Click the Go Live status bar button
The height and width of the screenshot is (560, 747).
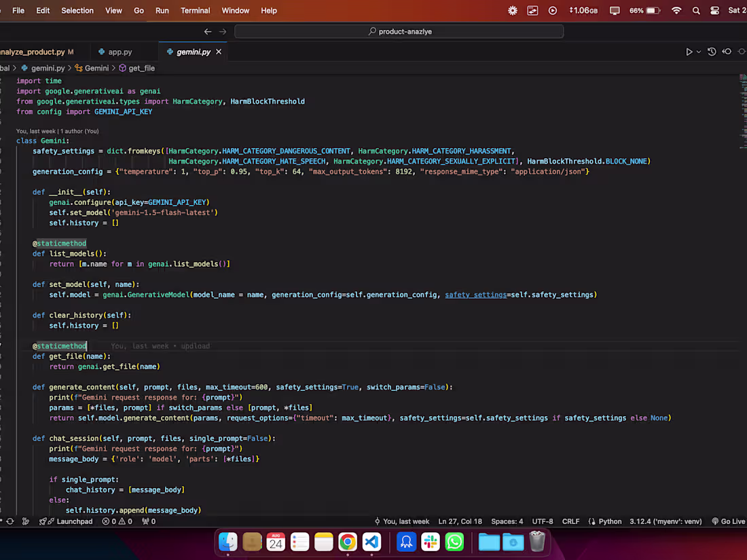(729, 521)
